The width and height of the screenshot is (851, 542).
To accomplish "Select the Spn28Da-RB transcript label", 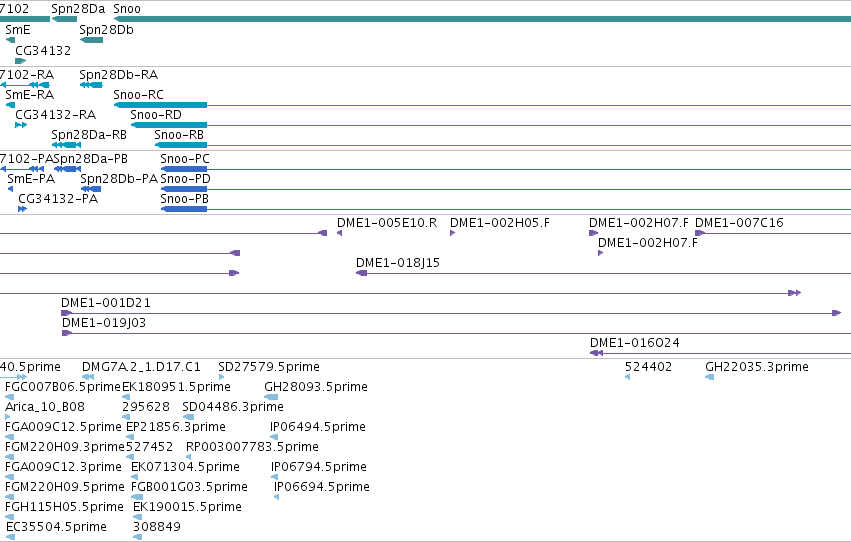I will click(89, 135).
